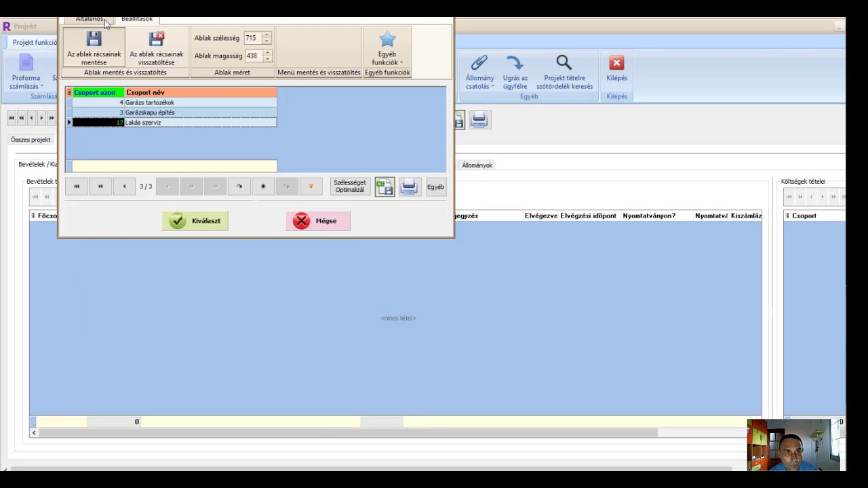868x488 pixels.
Task: Sort by Csoport azon column header
Action: 98,92
